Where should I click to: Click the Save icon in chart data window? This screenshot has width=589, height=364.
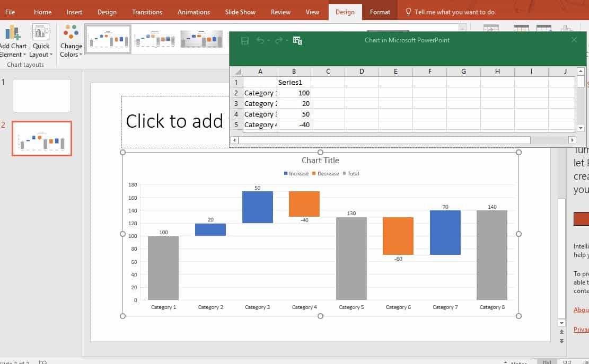(x=244, y=41)
